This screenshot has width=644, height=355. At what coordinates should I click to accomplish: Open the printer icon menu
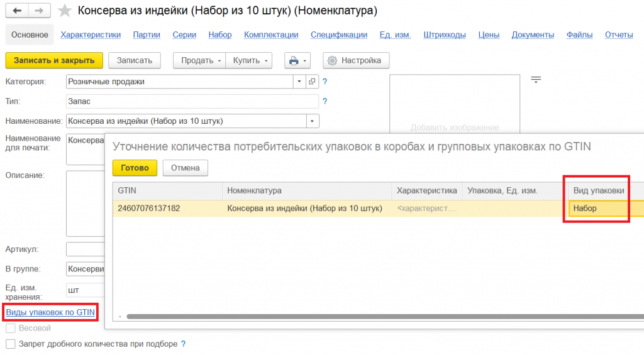coord(297,61)
